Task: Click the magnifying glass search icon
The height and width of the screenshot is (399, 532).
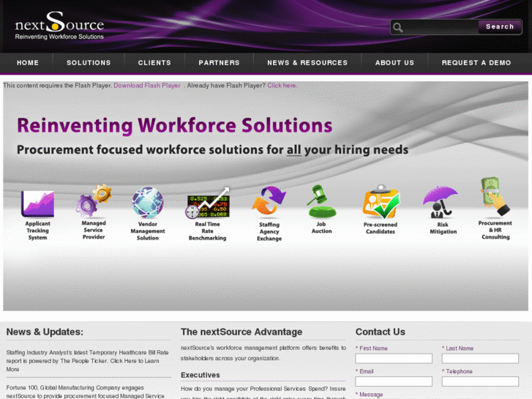Action: pyautogui.click(x=398, y=27)
